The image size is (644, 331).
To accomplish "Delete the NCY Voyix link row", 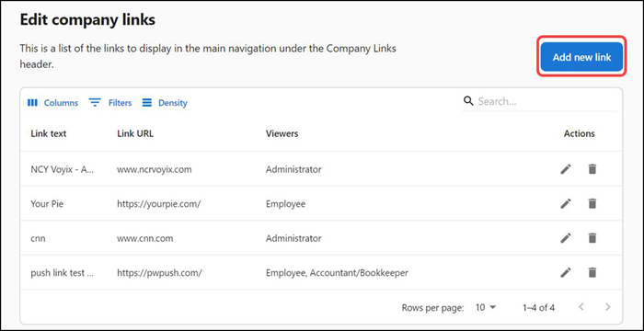I will (x=592, y=169).
